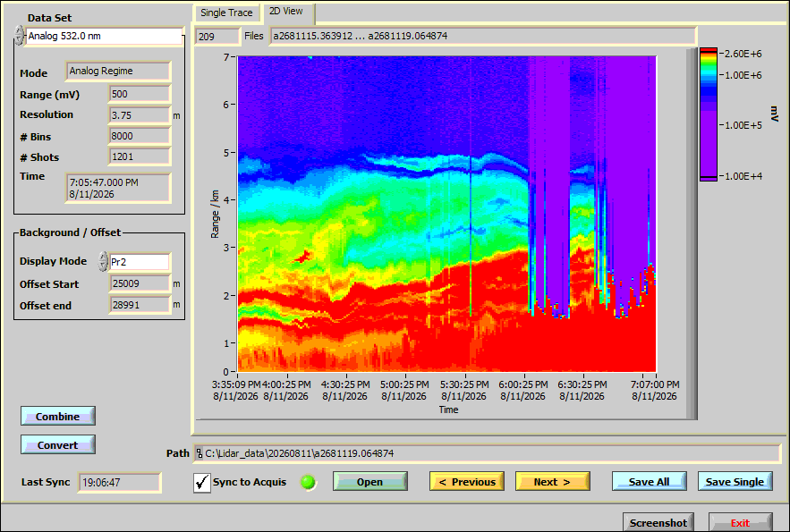The width and height of the screenshot is (790, 532).
Task: Click the vertical scrollbar right of the plot
Action: point(692,234)
